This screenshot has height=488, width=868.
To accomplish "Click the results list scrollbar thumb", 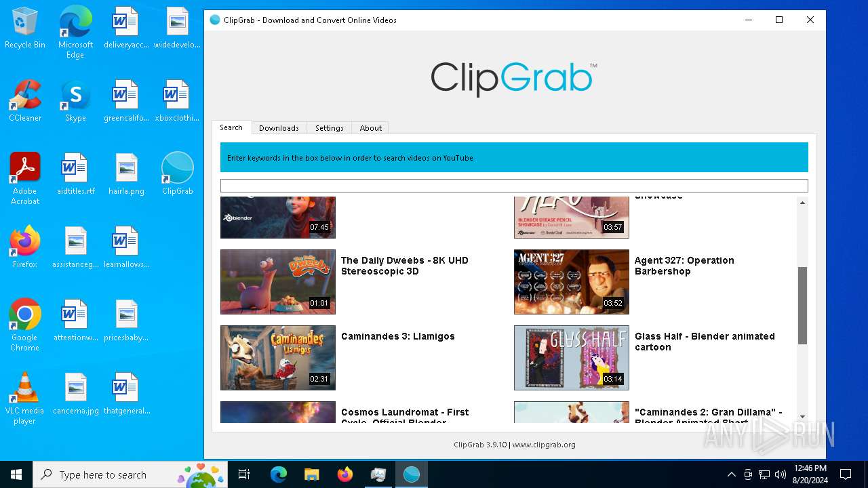I will click(x=802, y=306).
